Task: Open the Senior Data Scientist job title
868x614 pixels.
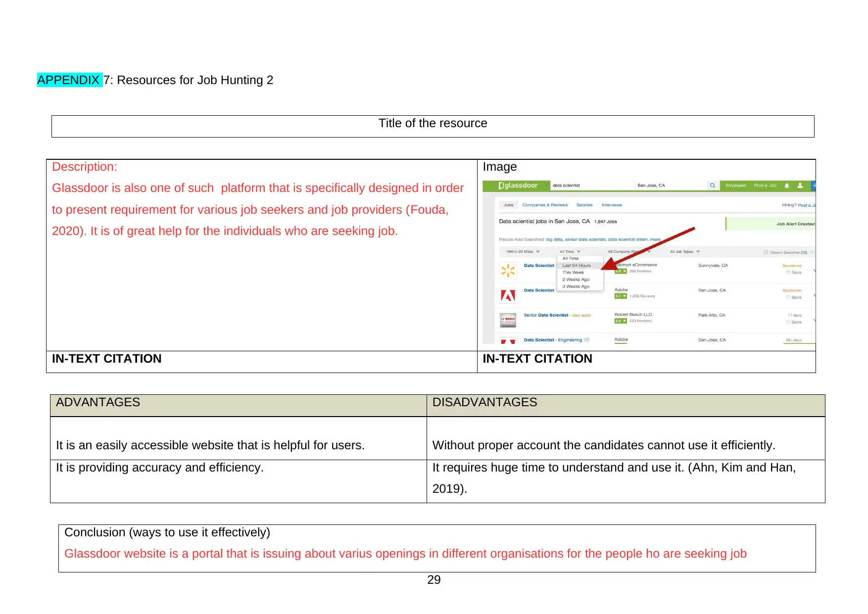Action: (x=546, y=315)
